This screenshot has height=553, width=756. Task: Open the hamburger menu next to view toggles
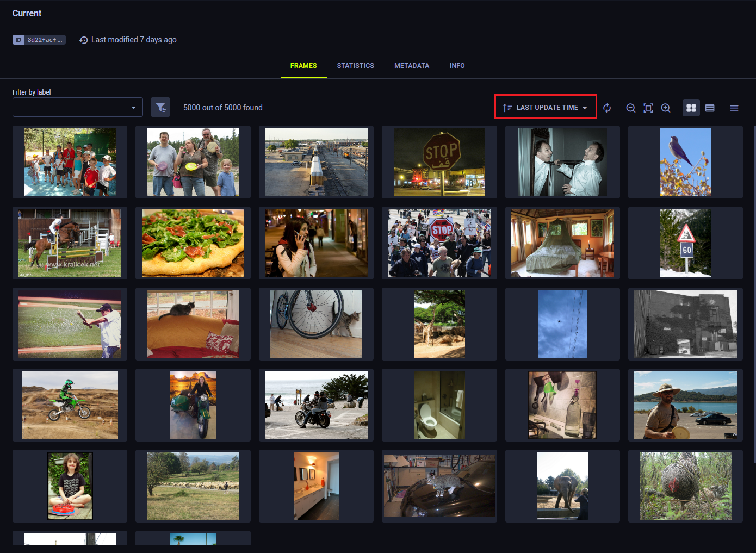[x=734, y=108]
